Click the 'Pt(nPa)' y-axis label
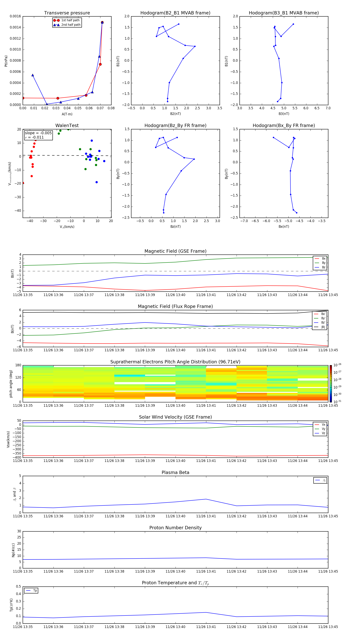Screen dimensions: 351x644 [x=6, y=61]
